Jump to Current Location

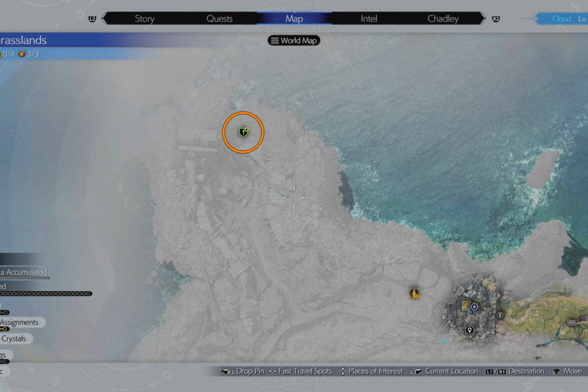click(x=451, y=371)
